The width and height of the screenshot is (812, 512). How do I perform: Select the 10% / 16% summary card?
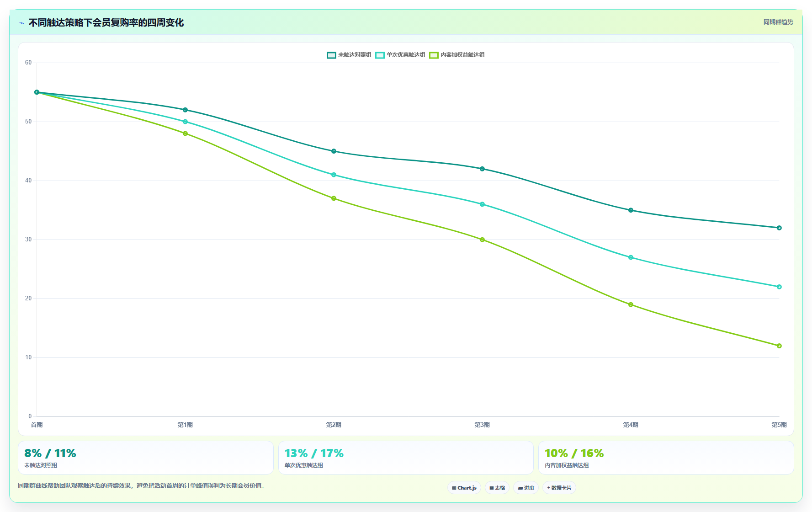tap(666, 458)
